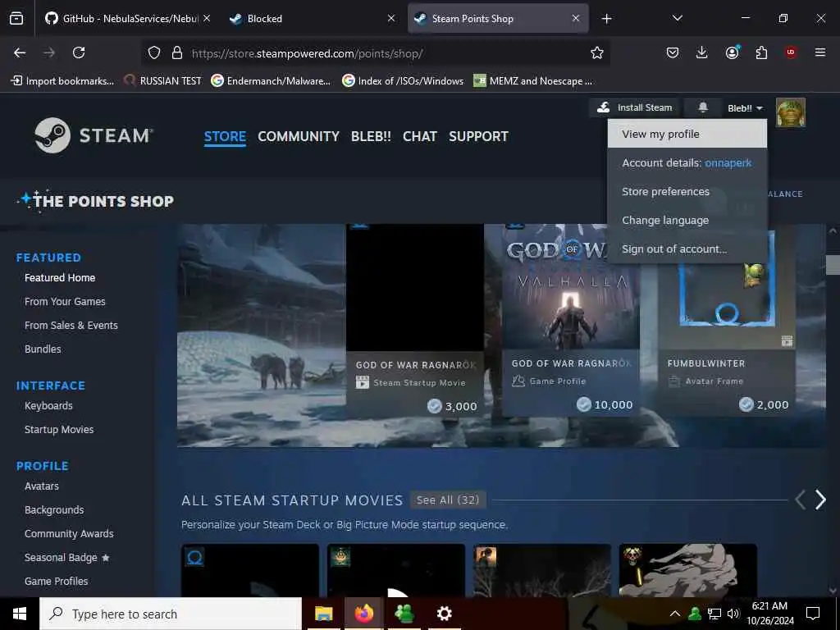Image resolution: width=840 pixels, height=630 pixels.
Task: Open RUSSIAN TEST bookmark
Action: point(163,81)
